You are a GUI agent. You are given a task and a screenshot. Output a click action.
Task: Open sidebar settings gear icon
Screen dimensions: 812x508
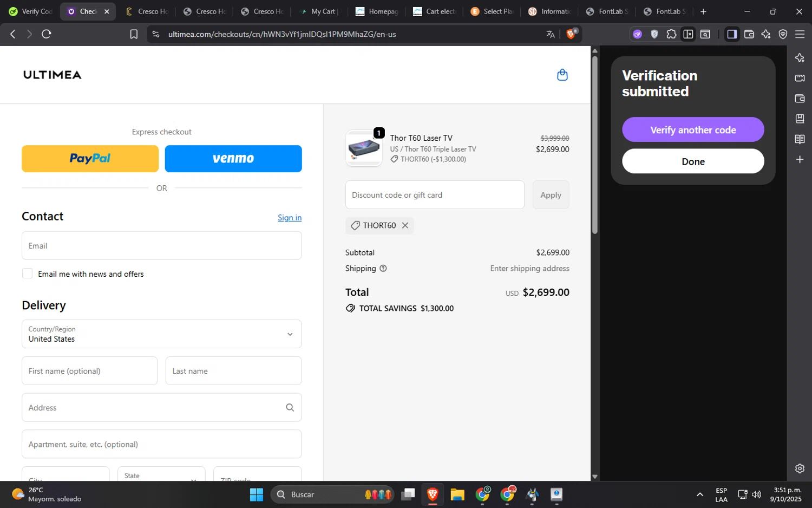coord(800,468)
